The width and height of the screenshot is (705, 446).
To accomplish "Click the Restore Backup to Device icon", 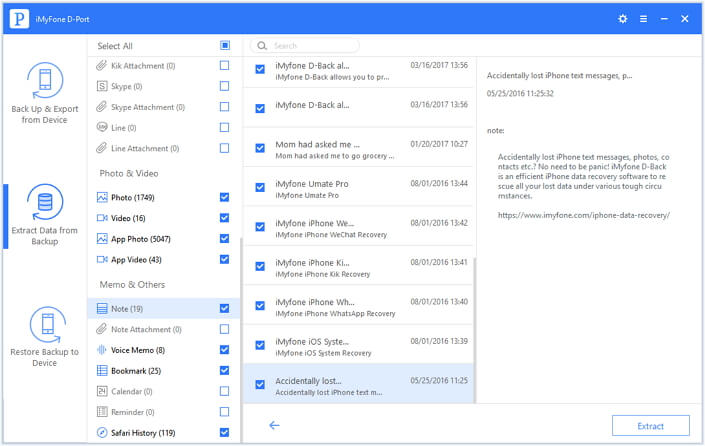I will pyautogui.click(x=47, y=324).
